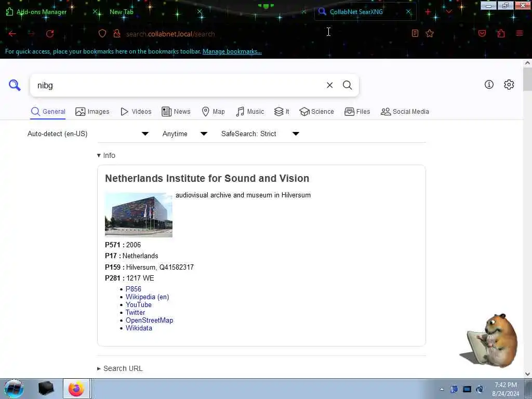Open the Firefox hamburger menu

click(x=520, y=33)
